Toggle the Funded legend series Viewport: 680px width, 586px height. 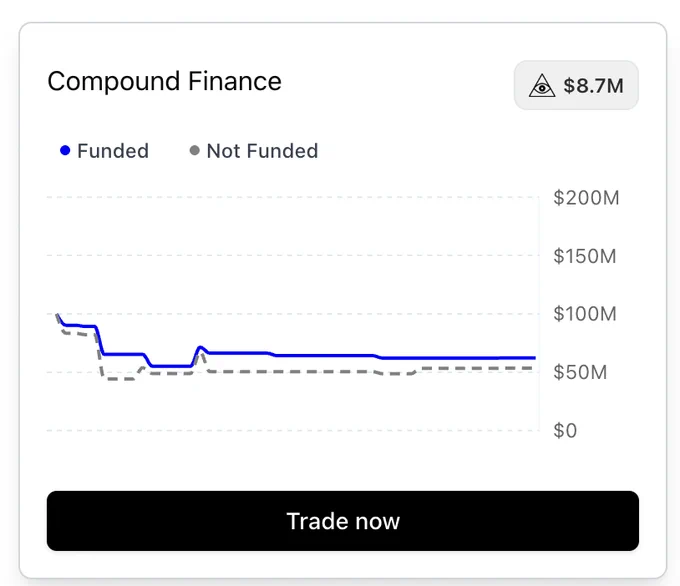tap(105, 151)
